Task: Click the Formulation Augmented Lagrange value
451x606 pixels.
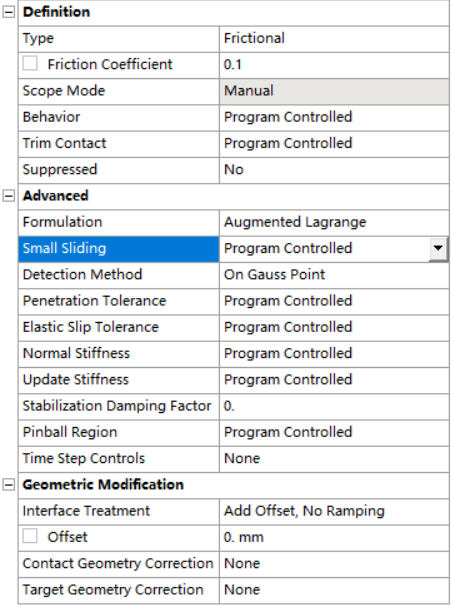Action: (x=334, y=223)
